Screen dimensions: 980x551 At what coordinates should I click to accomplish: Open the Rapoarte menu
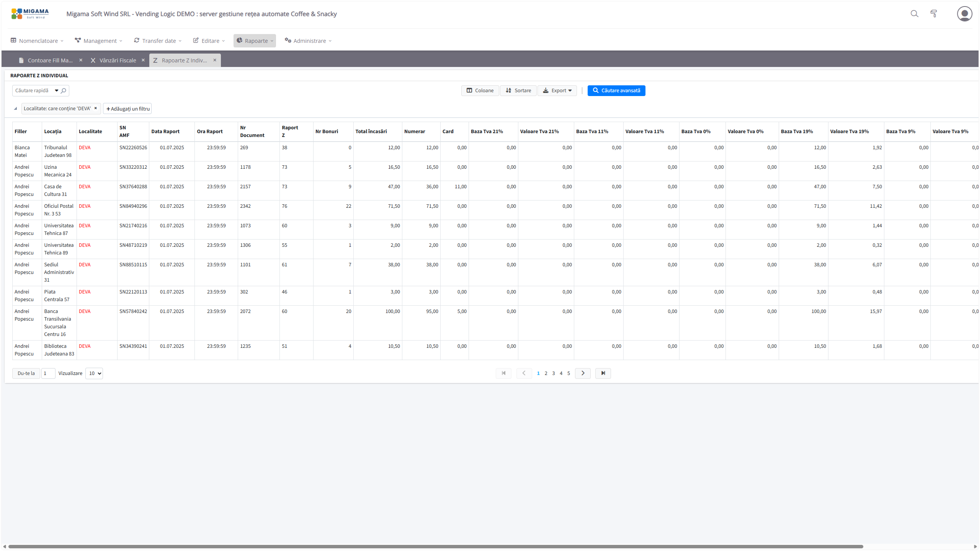pyautogui.click(x=255, y=41)
